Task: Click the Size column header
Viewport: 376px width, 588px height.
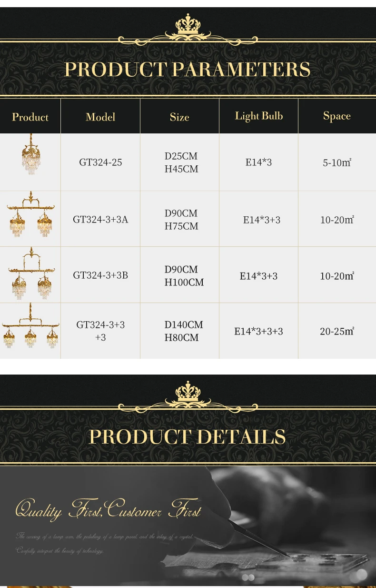Action: (x=179, y=117)
